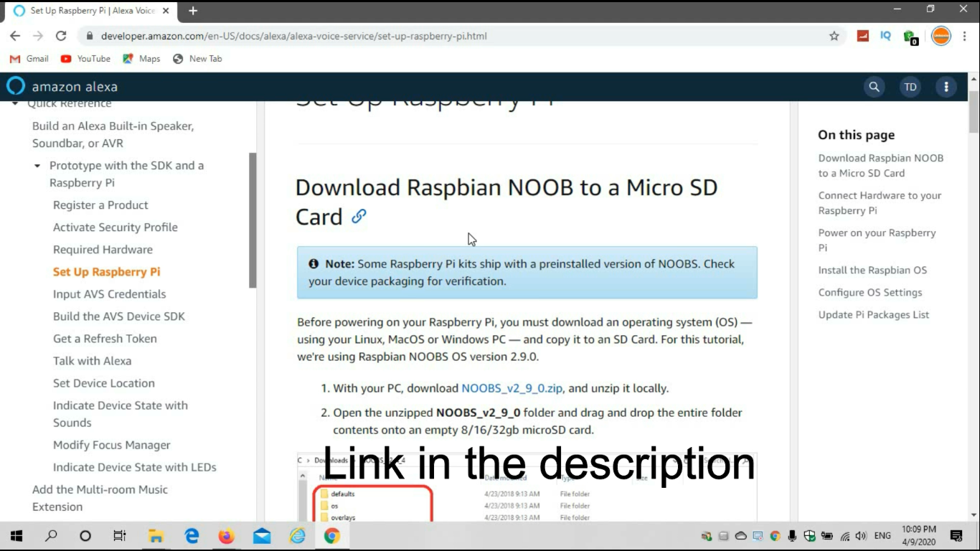Screen dimensions: 980x551
Task: Click the browser back arrow
Action: [x=15, y=36]
